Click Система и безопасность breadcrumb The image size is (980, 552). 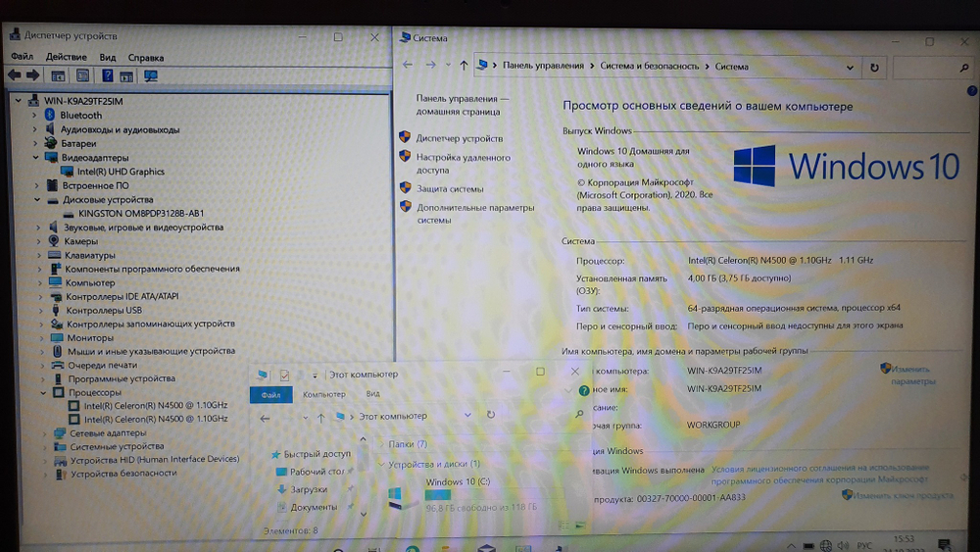point(650,66)
